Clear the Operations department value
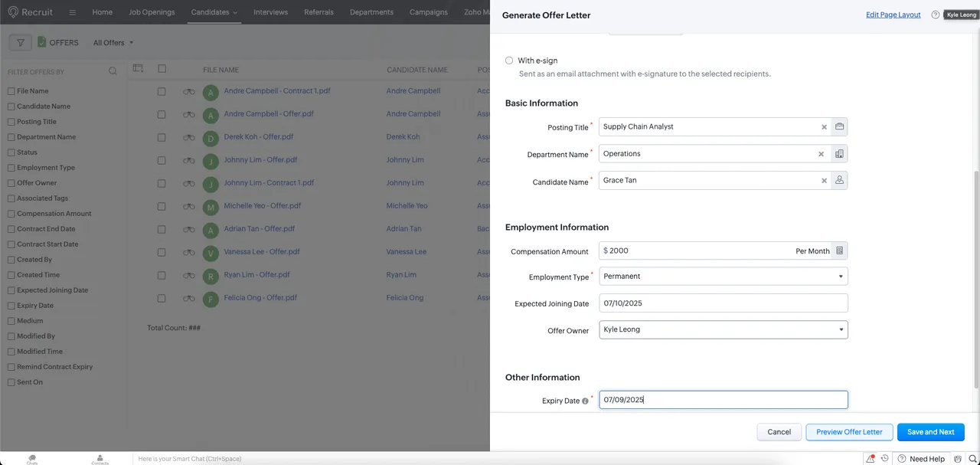980x465 pixels. pos(821,154)
